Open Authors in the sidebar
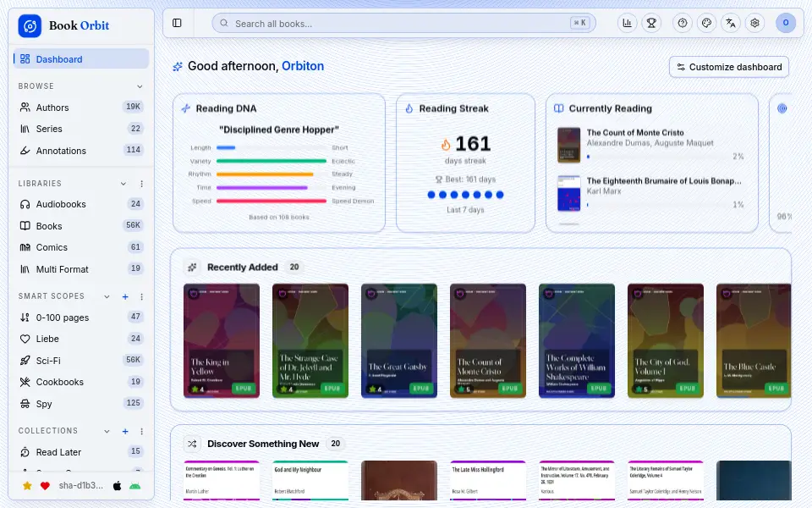This screenshot has height=508, width=812. pos(81,108)
